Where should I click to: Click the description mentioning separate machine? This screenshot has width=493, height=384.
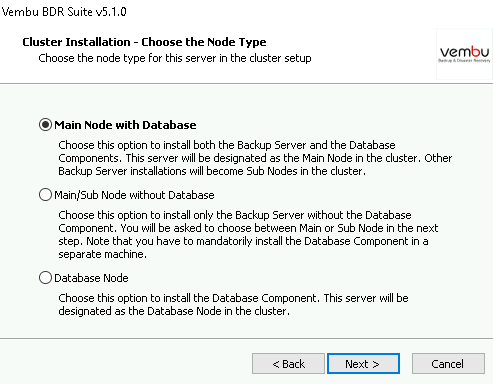point(248,234)
